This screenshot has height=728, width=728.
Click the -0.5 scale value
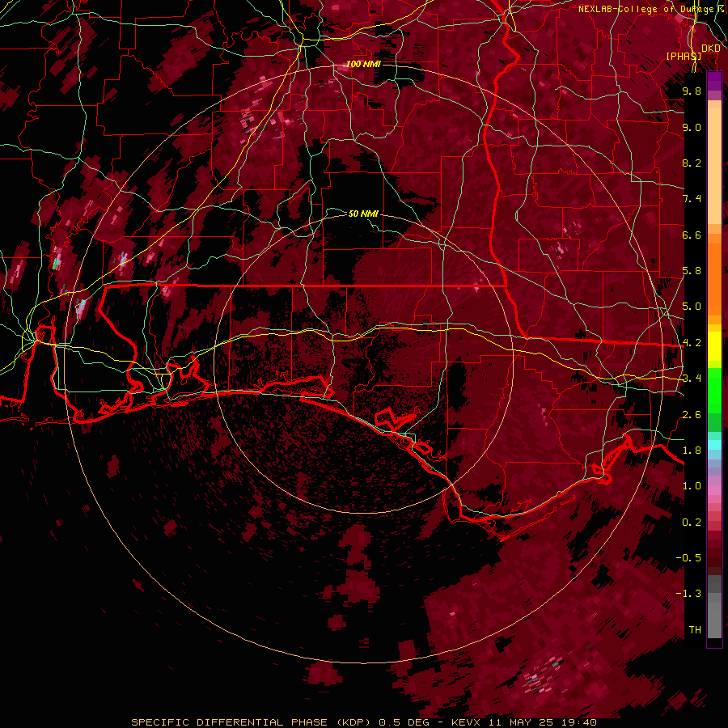688,558
